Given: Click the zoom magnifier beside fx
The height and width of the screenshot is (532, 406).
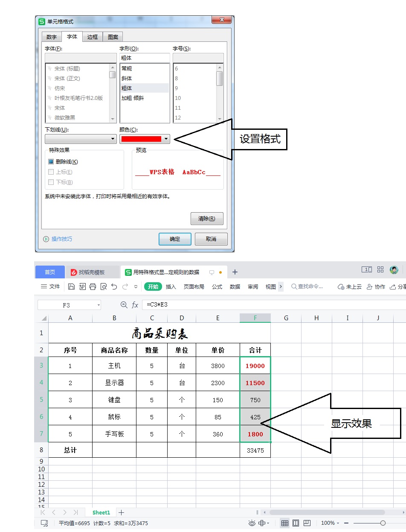Looking at the screenshot, I should point(124,305).
